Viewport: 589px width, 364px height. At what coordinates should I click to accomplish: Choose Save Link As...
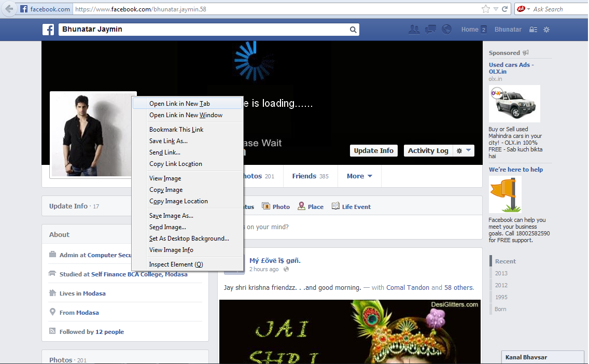click(x=187, y=141)
